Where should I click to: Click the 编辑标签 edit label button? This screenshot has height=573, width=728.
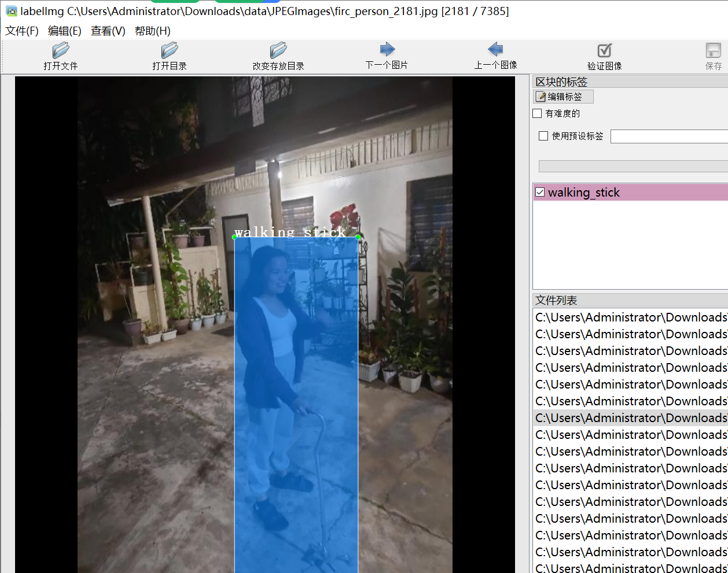563,97
